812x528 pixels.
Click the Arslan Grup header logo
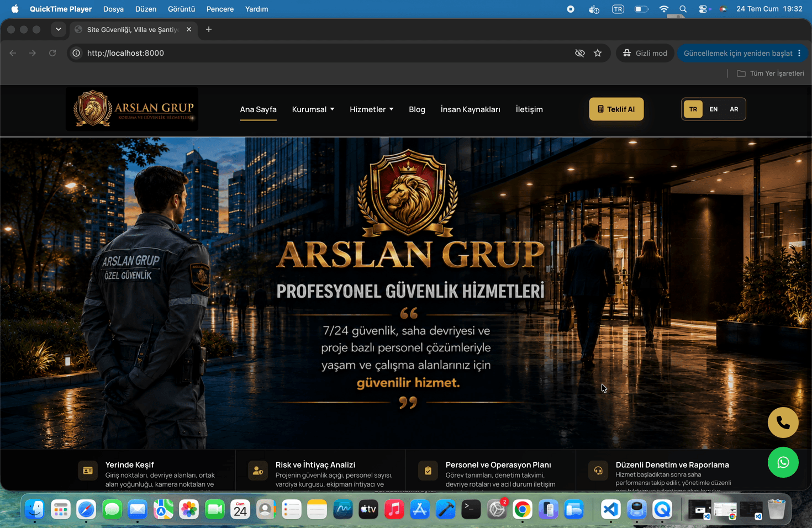click(x=132, y=109)
